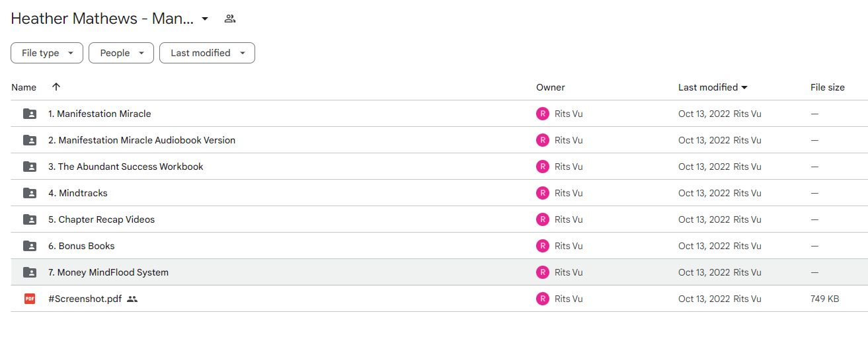Expand the File type filter
Image resolution: width=868 pixels, height=341 pixels.
(x=47, y=53)
